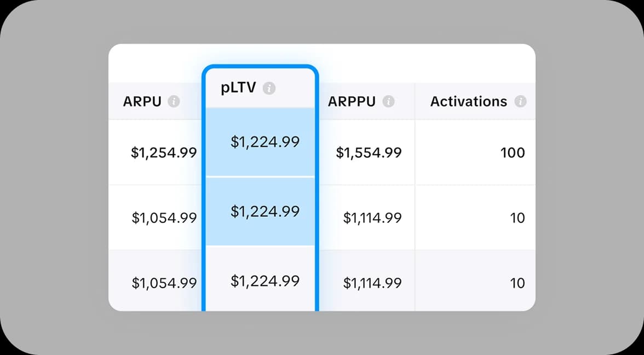644x355 pixels.
Task: Click the second row ARPU value $1,054.99
Action: 164,217
